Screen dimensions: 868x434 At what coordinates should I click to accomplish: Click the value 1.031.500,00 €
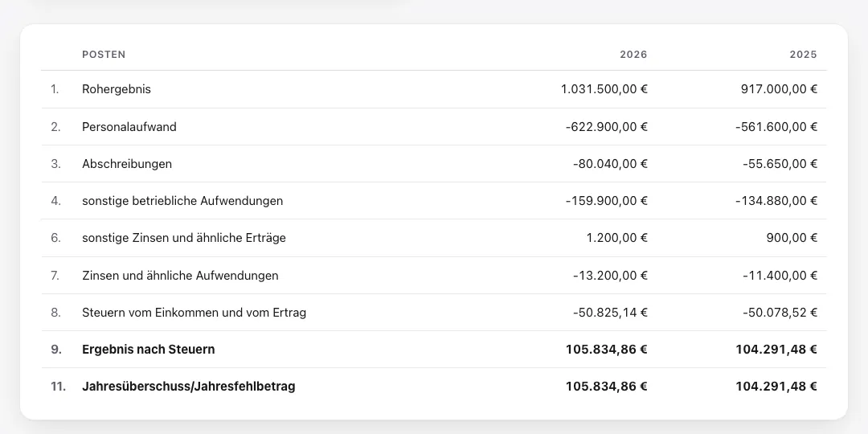point(604,89)
